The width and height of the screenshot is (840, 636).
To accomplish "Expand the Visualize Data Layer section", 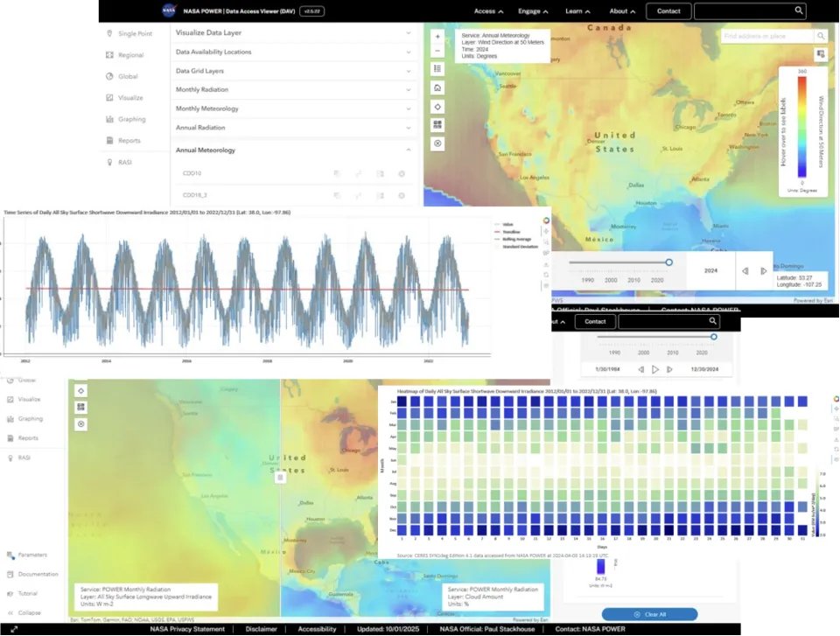I will coord(294,32).
